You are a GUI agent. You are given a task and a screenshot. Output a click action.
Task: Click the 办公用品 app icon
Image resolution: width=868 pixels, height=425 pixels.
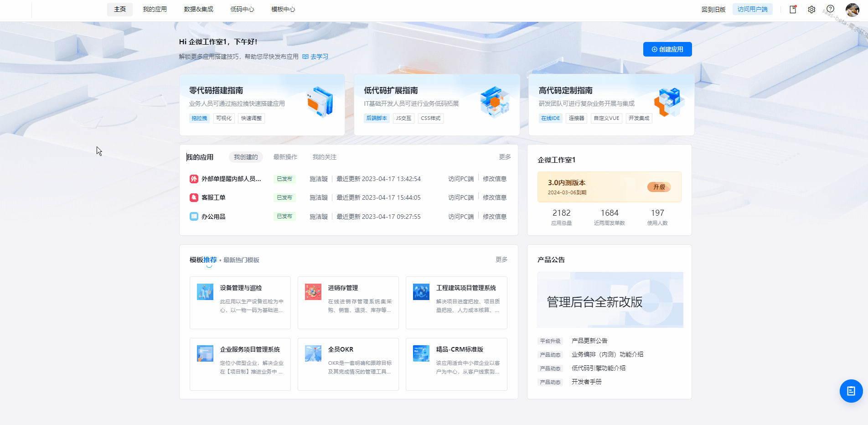tap(194, 216)
